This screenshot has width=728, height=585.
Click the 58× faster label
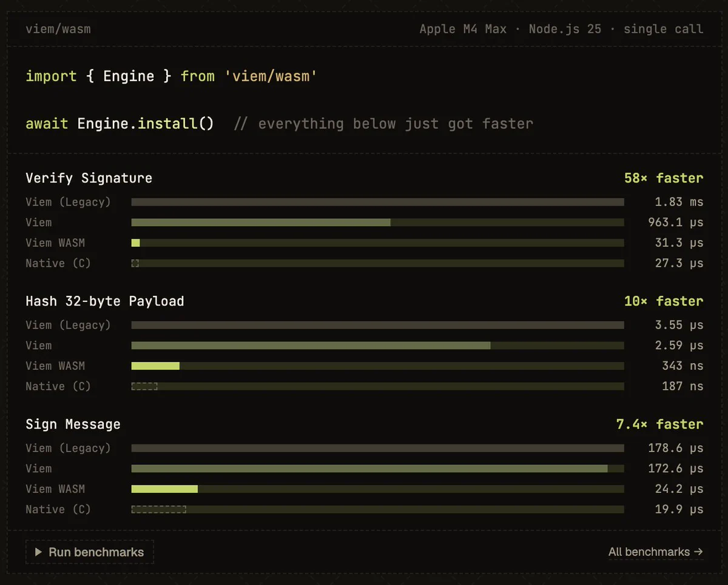pyautogui.click(x=664, y=178)
